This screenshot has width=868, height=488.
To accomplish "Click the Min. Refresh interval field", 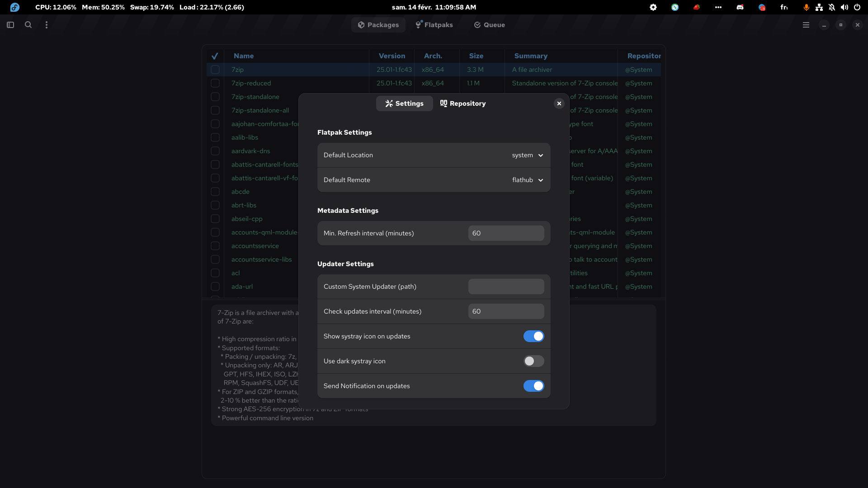I will coord(506,233).
